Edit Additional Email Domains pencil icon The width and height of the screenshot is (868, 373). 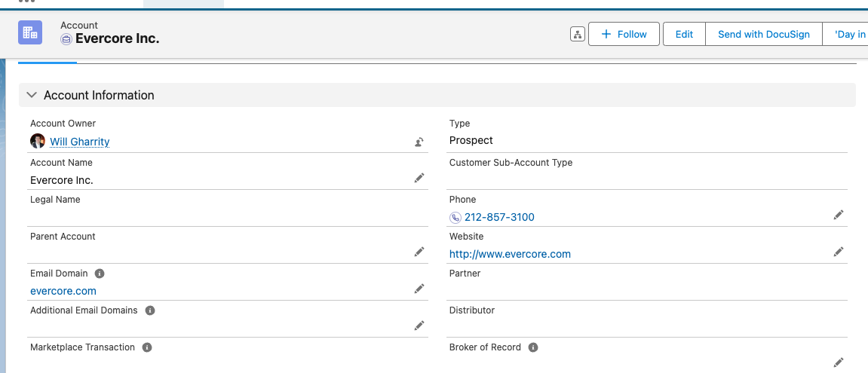point(419,326)
